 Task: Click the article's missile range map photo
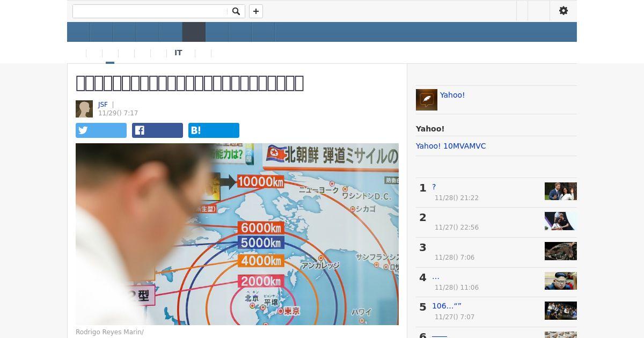[x=237, y=234]
